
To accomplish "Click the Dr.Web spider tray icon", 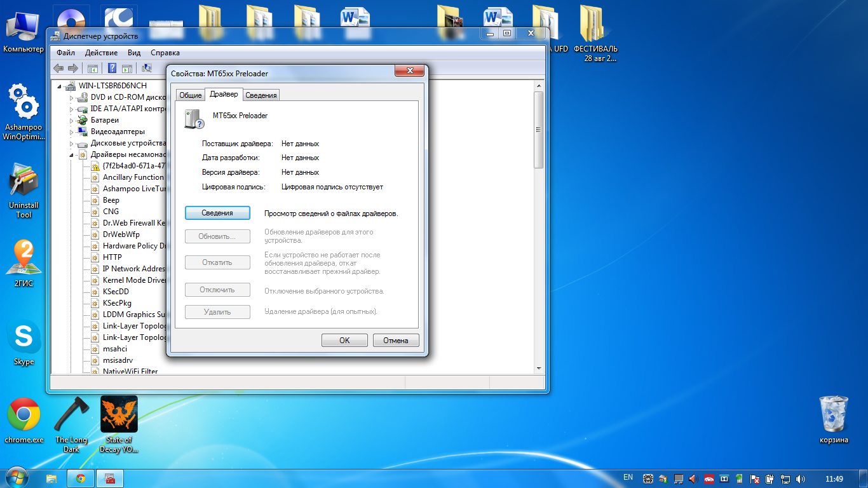I will click(648, 478).
